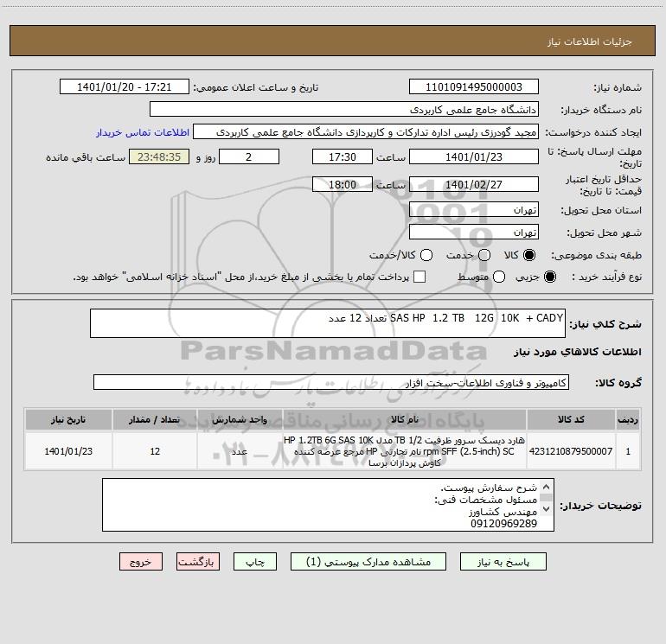This screenshot has height=644, width=666.
Task: Click the announcement date field 1401/01/20 - 17:21
Action: point(125,87)
